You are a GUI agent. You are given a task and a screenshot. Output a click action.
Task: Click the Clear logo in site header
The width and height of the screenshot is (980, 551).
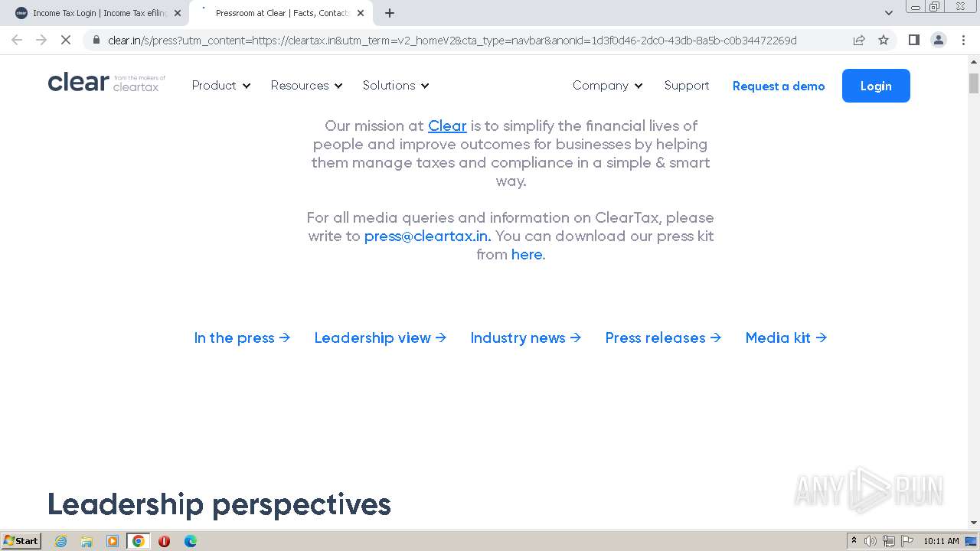coord(106,83)
